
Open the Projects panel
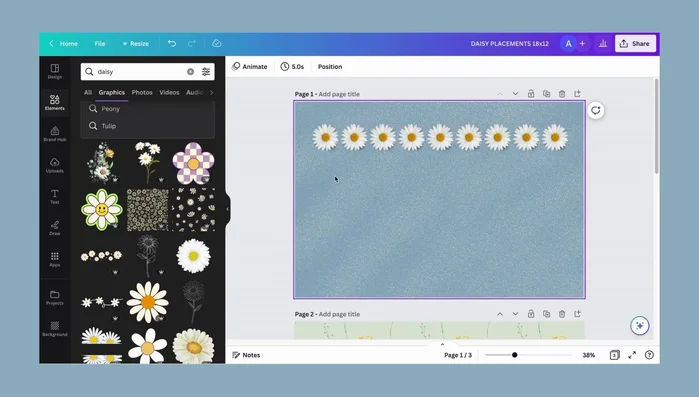(55, 298)
